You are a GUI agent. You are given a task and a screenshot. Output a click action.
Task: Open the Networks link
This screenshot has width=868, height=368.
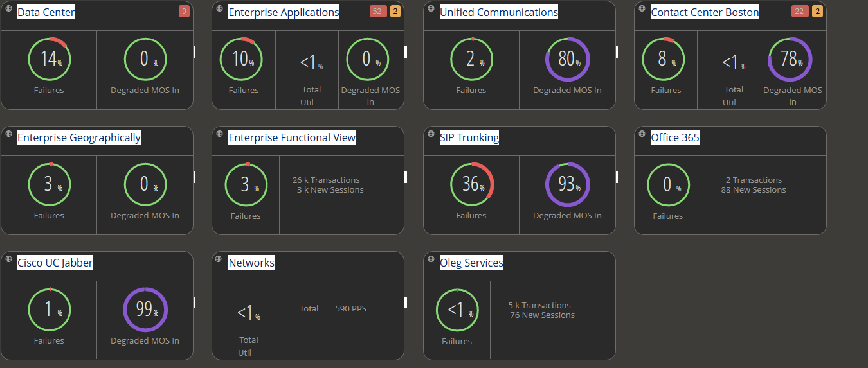tap(251, 263)
